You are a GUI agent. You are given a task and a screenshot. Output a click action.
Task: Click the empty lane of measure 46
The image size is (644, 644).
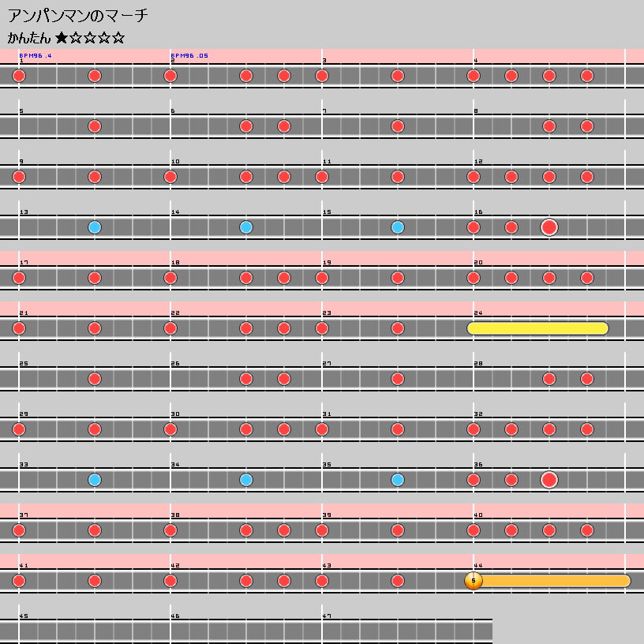tap(246, 631)
